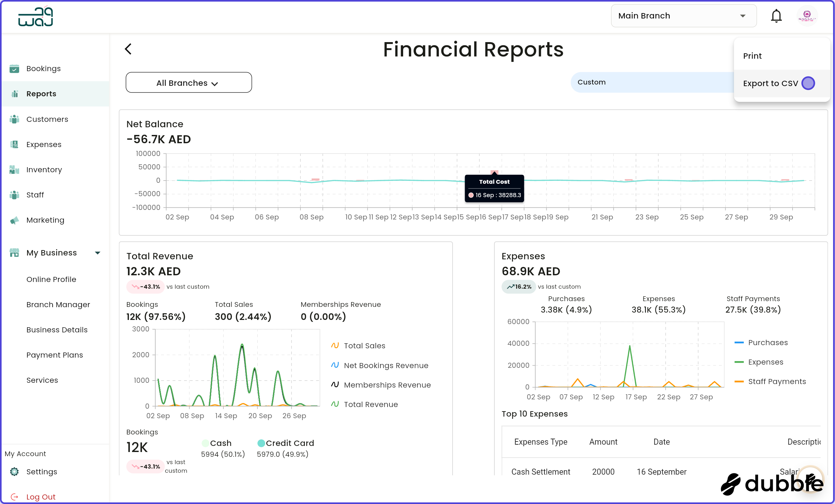Click the Customers icon in sidebar
This screenshot has width=835, height=504.
(14, 119)
